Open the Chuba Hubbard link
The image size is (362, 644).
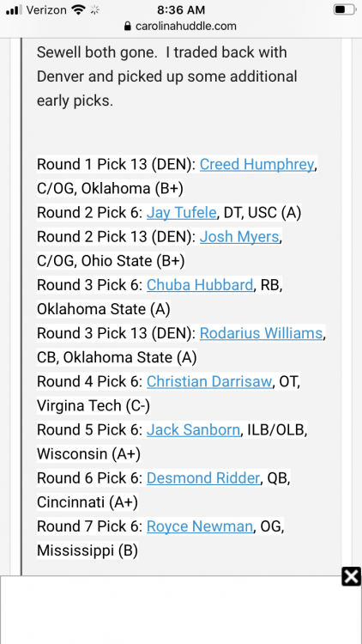coord(200,285)
